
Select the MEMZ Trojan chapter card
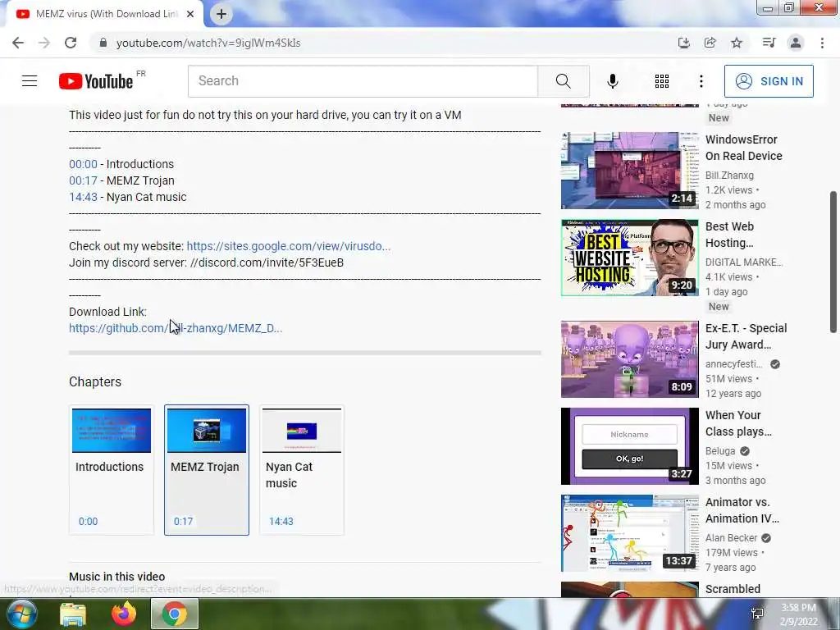(x=207, y=470)
